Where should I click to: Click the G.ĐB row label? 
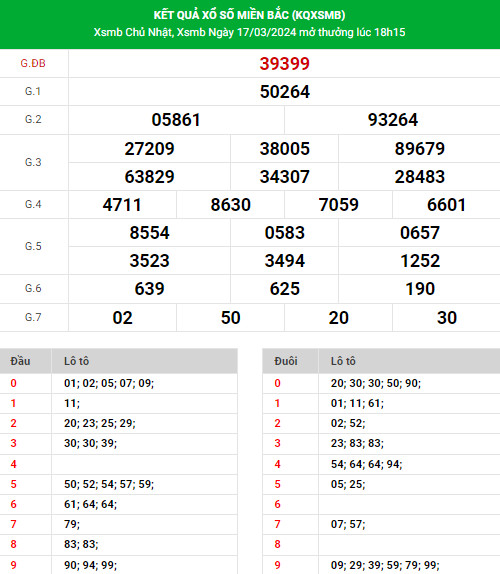pos(33,63)
